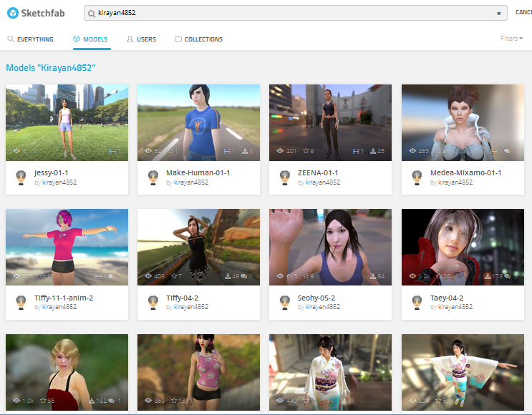This screenshot has height=415, width=532.
Task: Click the download icon on Taey-04-2 thumbnail
Action: (488, 276)
